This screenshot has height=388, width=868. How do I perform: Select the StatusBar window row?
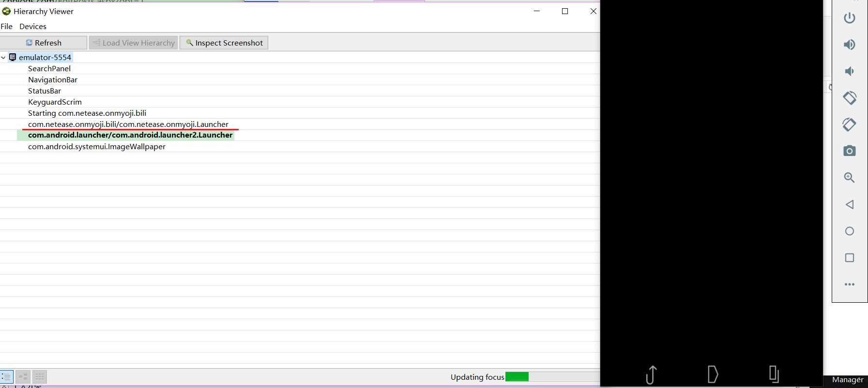click(x=45, y=91)
